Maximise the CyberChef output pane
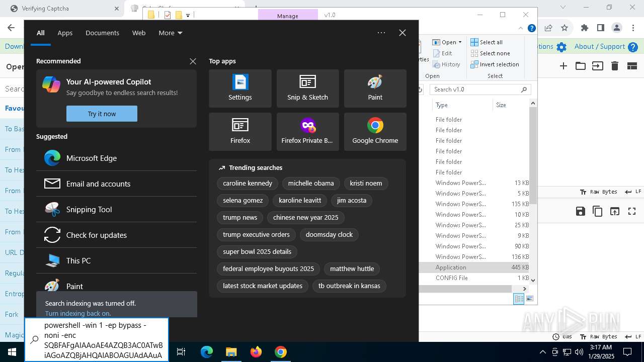Viewport: 644px width, 362px height. coord(632,211)
